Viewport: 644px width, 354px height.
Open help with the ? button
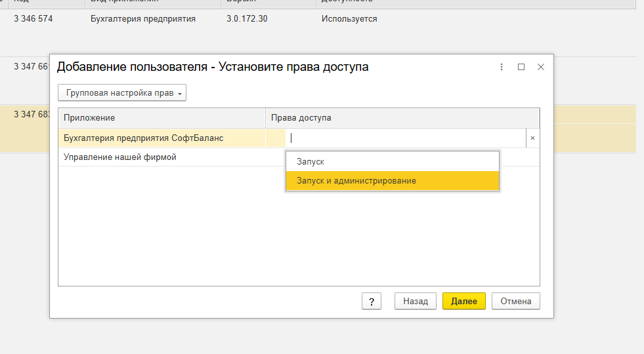pos(372,301)
